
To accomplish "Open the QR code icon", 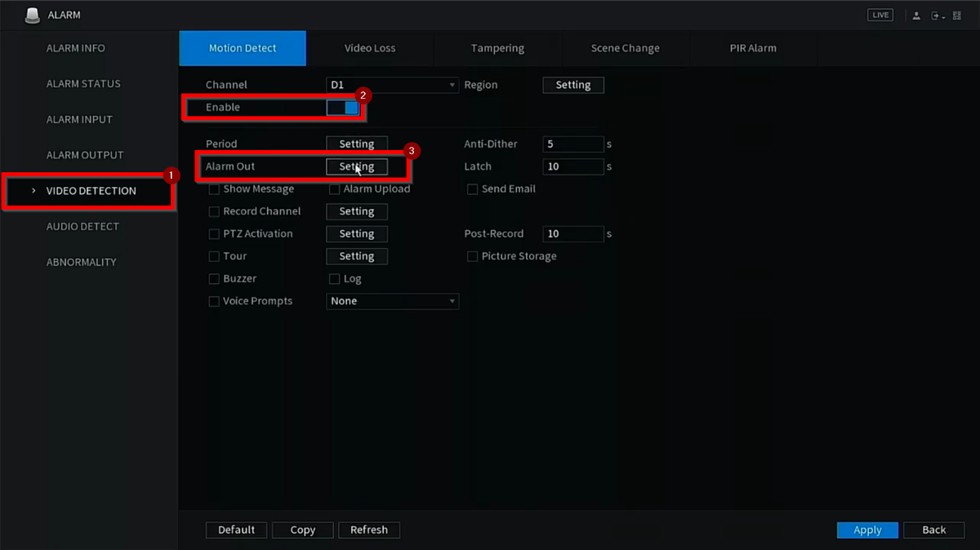I will [x=957, y=16].
